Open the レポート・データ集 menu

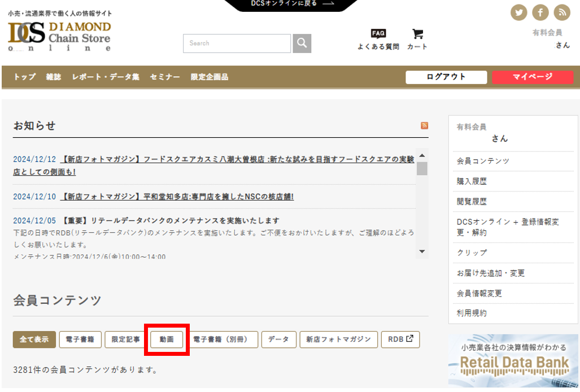pos(106,77)
